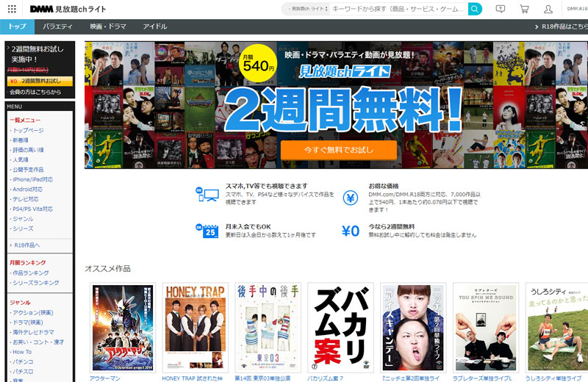This screenshot has width=588, height=382.
Task: Click the yellow ¥0 2週間無料お試し button
Action: click(40, 81)
